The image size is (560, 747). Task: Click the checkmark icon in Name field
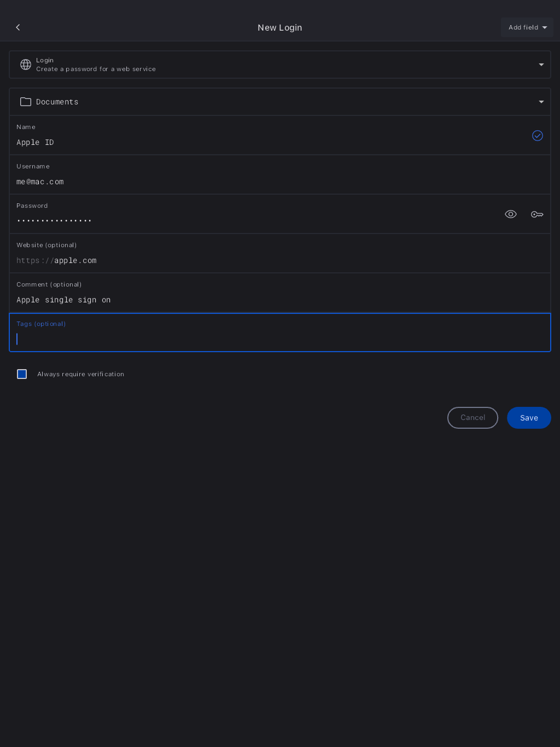537,136
